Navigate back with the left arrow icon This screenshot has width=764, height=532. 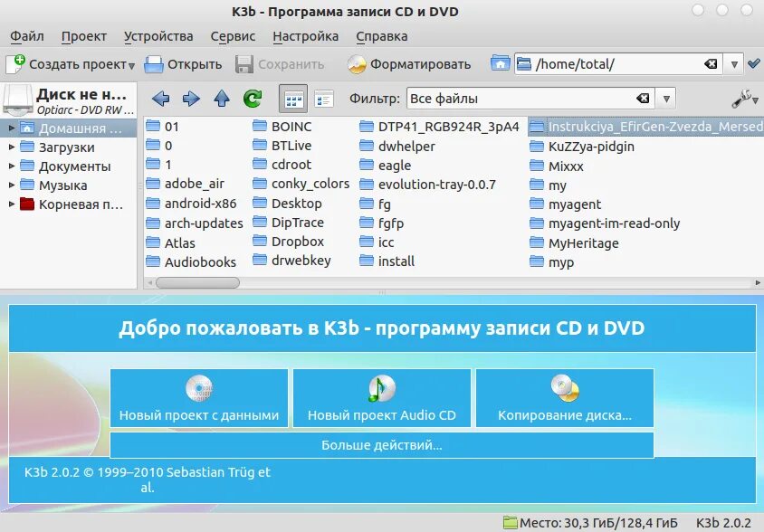tap(161, 99)
